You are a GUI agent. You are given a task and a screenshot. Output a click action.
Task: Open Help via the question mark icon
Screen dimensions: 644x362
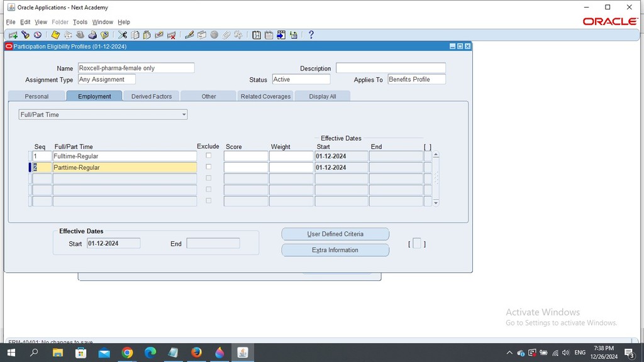[311, 35]
